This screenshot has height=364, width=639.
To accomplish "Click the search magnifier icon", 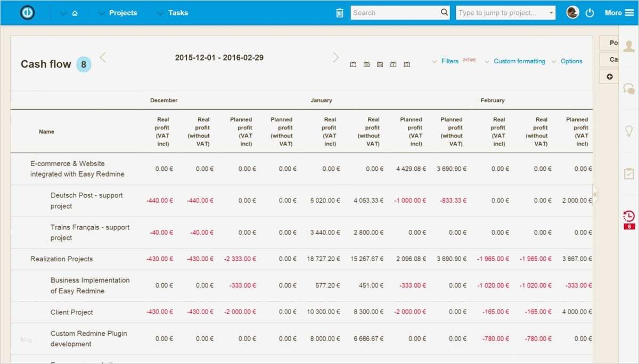I will [x=445, y=12].
